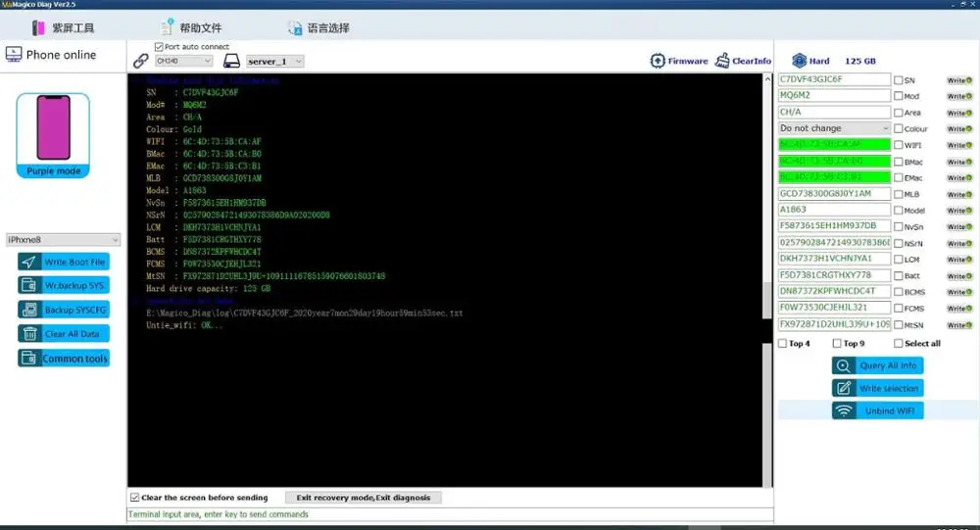980x530 pixels.
Task: Click the terminal vertical scrollbar
Action: 767,301
